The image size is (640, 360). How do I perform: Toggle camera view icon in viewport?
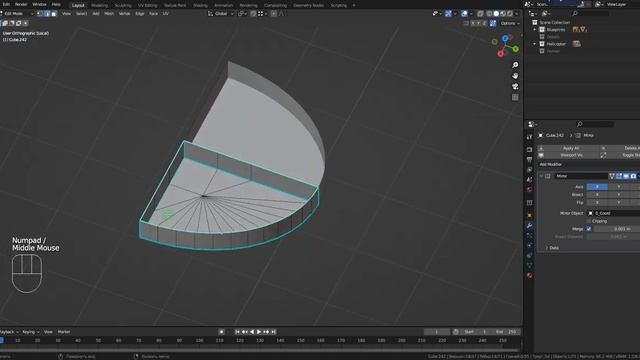515,87
